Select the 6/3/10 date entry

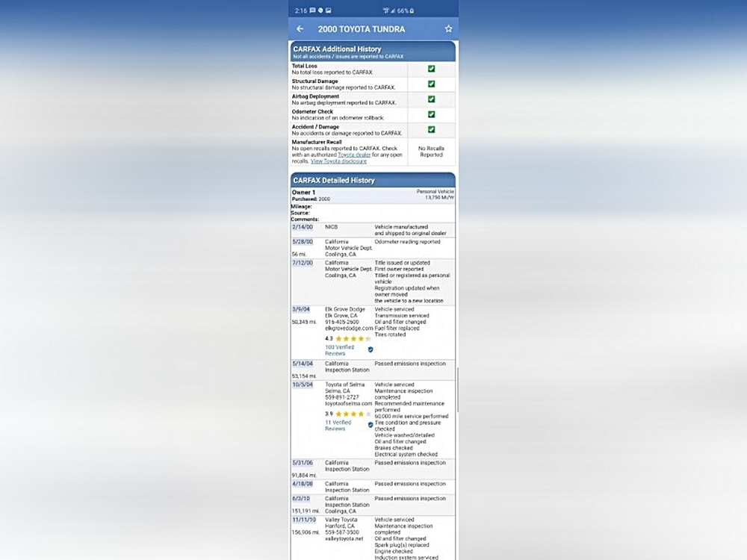click(300, 499)
